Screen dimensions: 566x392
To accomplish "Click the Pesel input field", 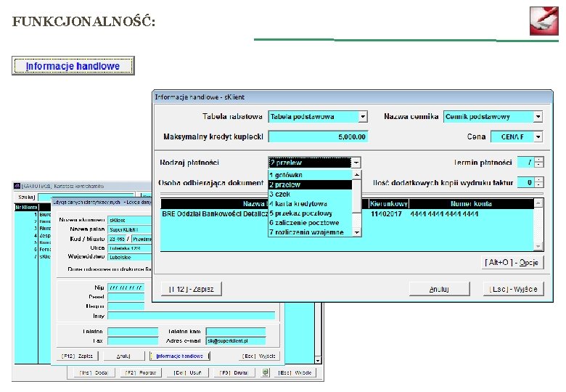I will click(126, 297).
